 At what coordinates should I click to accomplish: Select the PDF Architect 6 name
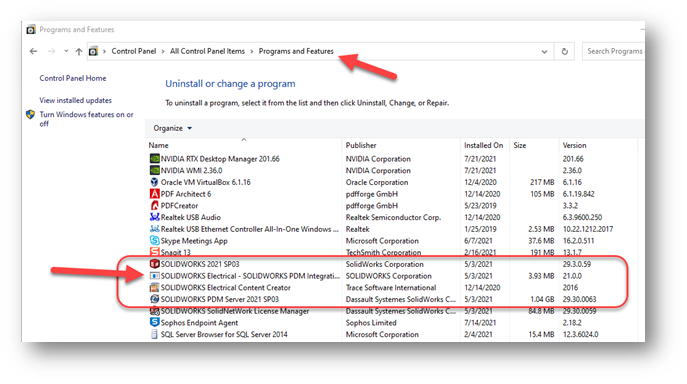point(186,194)
